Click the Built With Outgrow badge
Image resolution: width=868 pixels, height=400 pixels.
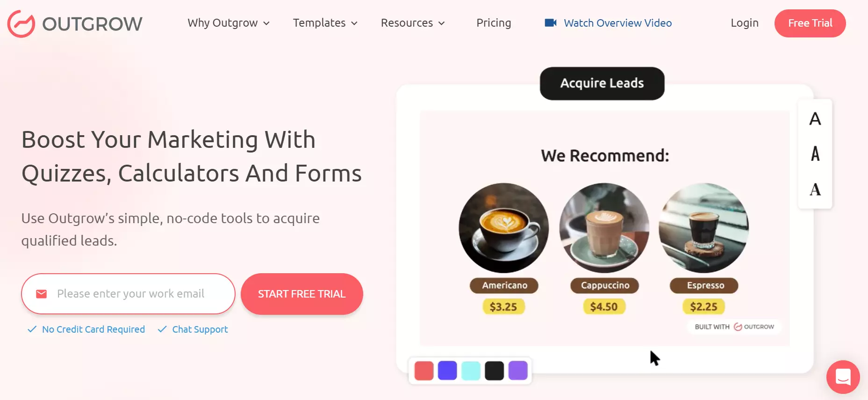pos(734,327)
